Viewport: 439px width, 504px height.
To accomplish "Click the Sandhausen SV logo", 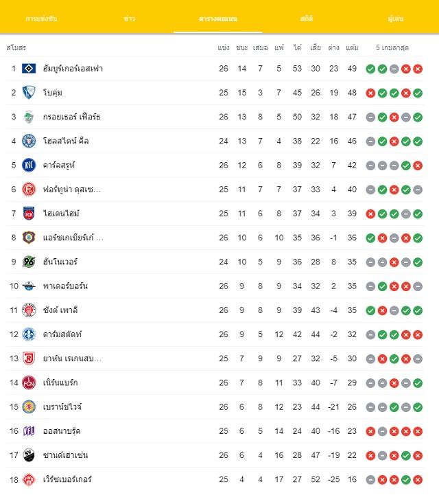I will 29,455.
